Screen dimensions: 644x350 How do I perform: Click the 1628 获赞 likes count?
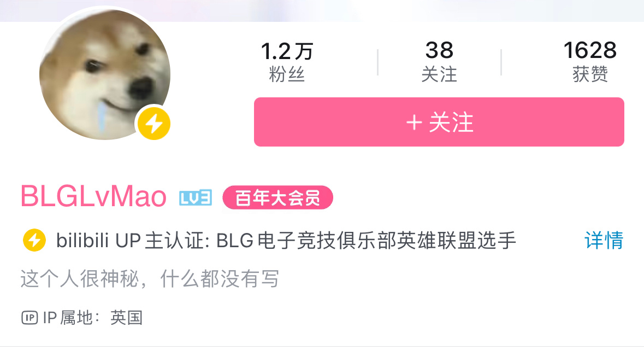click(590, 62)
